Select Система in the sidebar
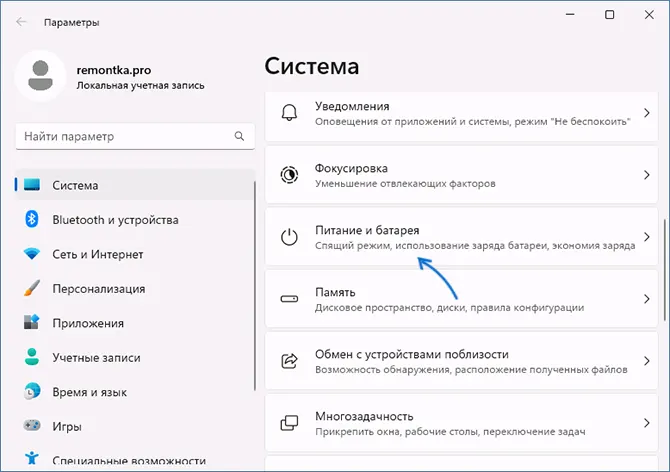 point(135,185)
